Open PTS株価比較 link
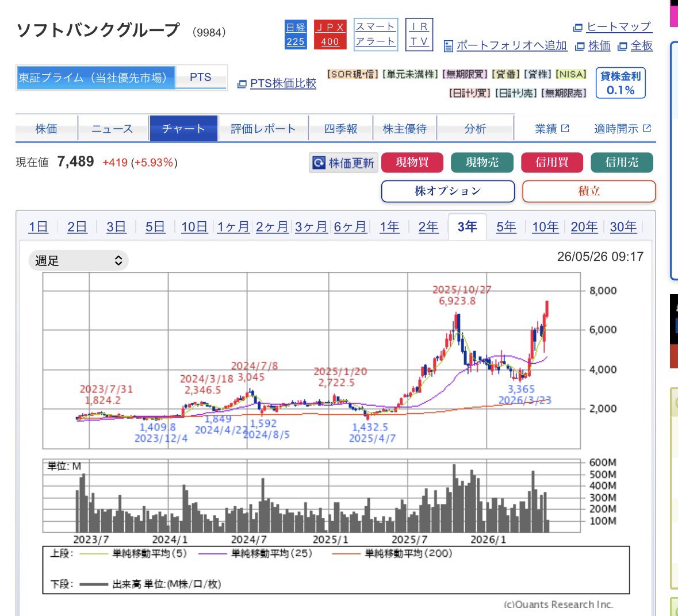This screenshot has height=616, width=678. point(284,83)
